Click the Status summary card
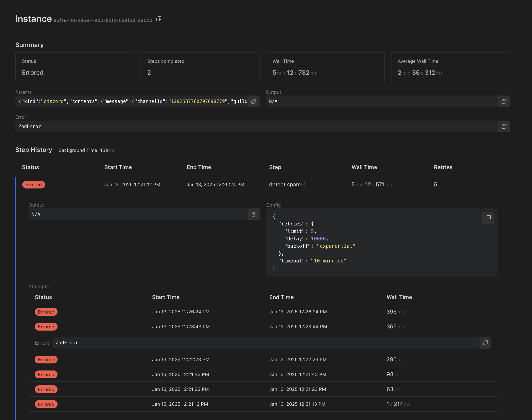 pos(75,67)
